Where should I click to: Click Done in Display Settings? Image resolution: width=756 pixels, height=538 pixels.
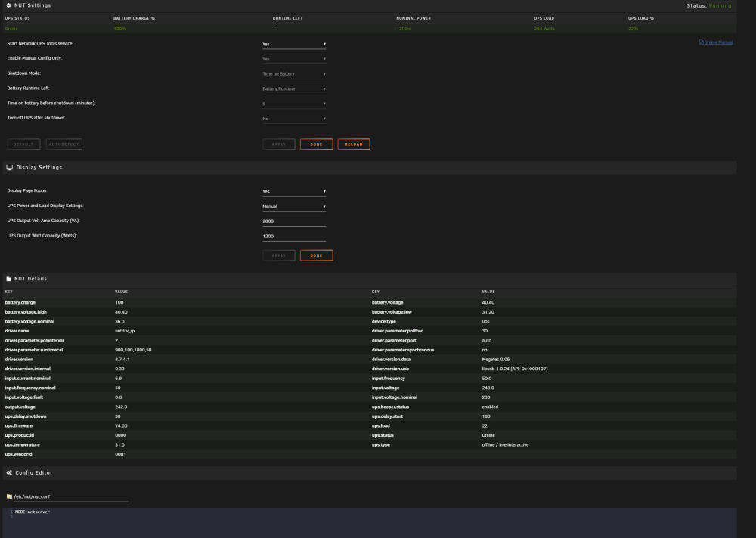click(x=316, y=255)
